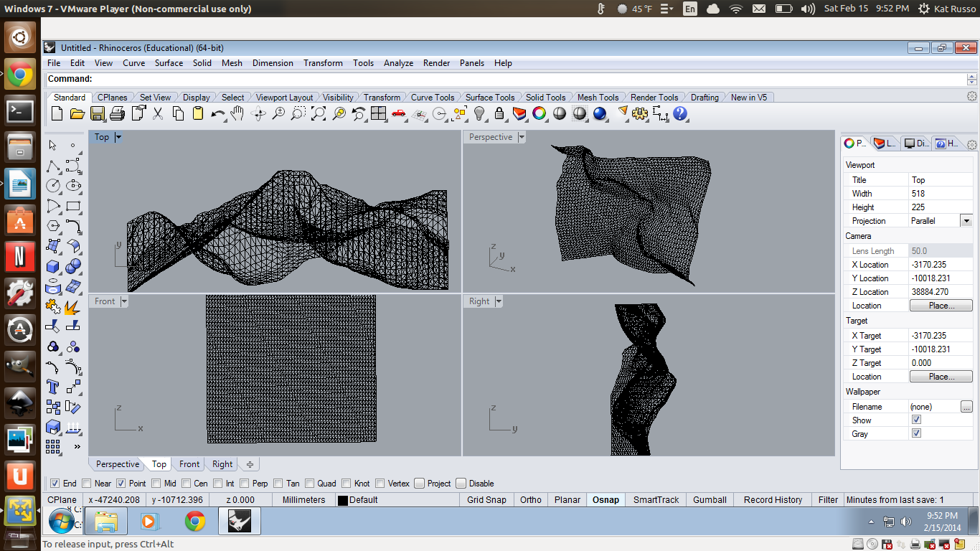Select the Rotate View tool
The height and width of the screenshot is (551, 980).
pyautogui.click(x=259, y=113)
